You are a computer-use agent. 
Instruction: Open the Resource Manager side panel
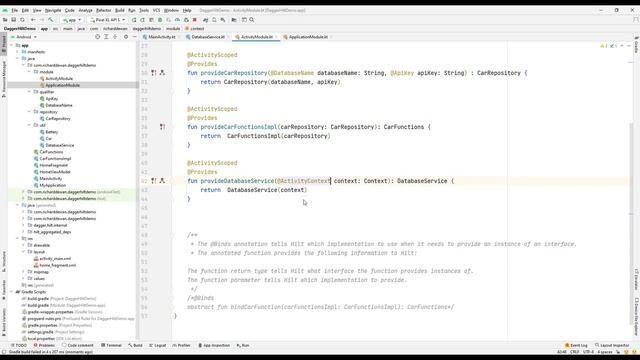(4, 79)
